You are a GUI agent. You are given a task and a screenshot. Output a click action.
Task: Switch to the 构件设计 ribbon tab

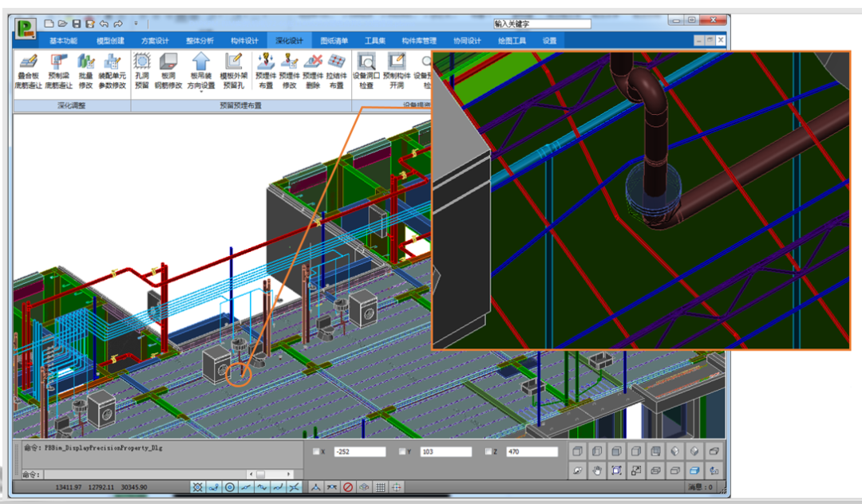[244, 41]
